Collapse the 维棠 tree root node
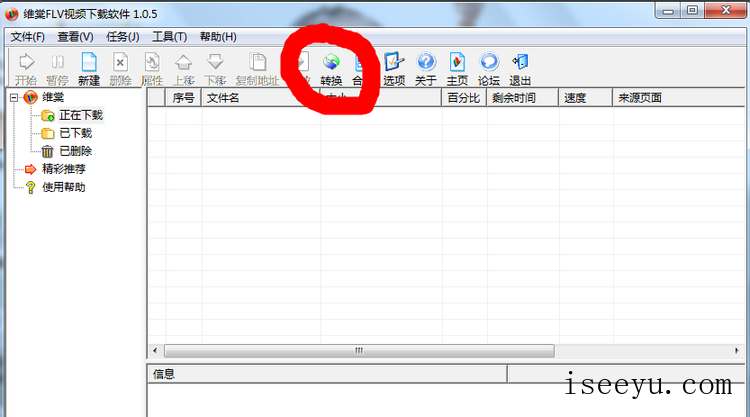 pyautogui.click(x=14, y=98)
